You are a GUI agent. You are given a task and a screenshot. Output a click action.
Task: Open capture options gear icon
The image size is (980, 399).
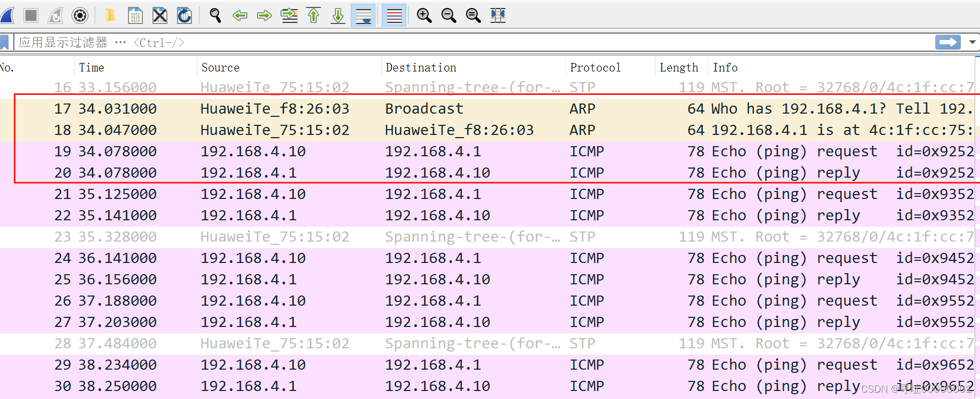pyautogui.click(x=80, y=15)
